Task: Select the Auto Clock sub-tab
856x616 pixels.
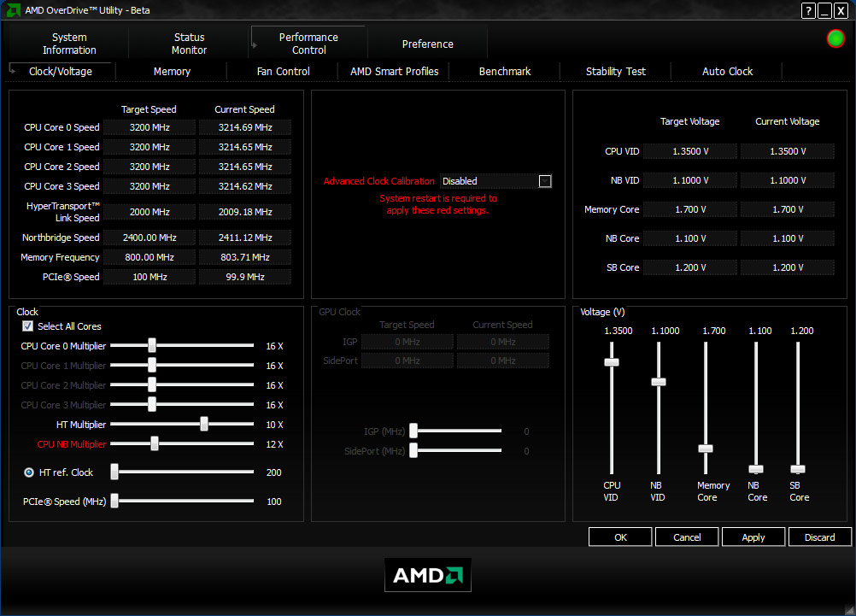Action: 727,72
